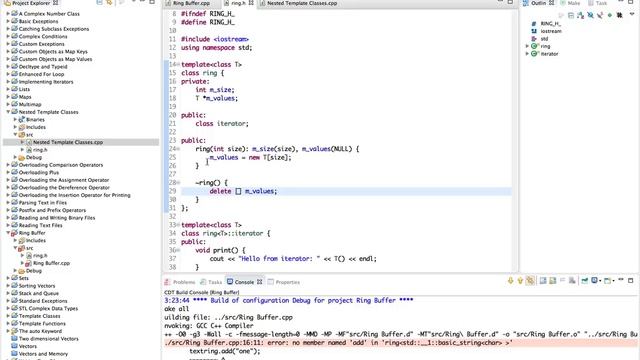The width and height of the screenshot is (640, 360).
Task: Click the 'add' error line in build console
Action: coord(338,343)
